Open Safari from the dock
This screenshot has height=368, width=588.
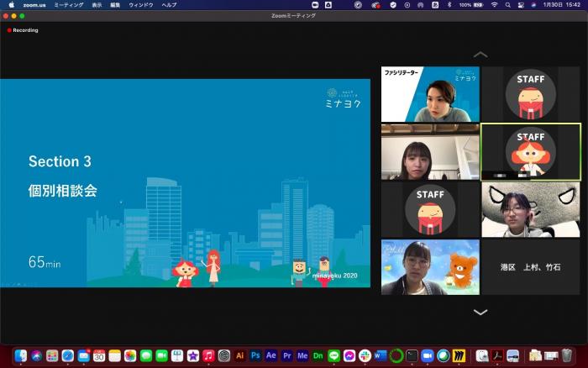[x=68, y=355]
